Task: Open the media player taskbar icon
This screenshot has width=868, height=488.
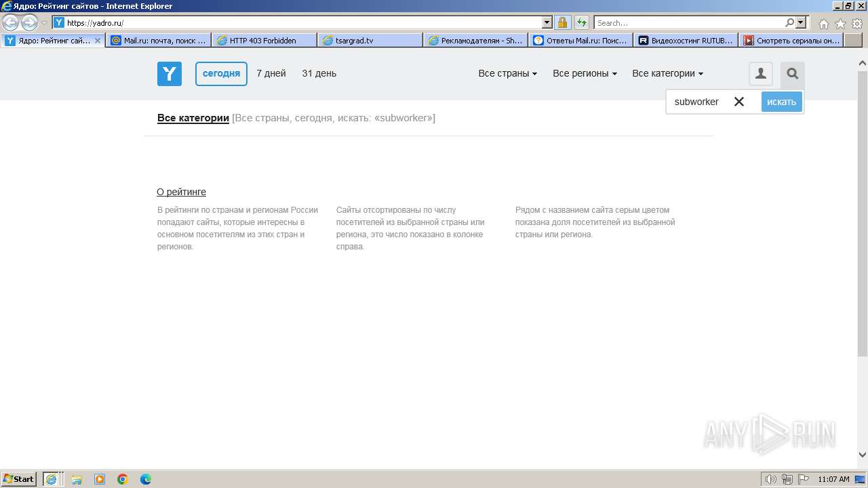Action: [100, 479]
